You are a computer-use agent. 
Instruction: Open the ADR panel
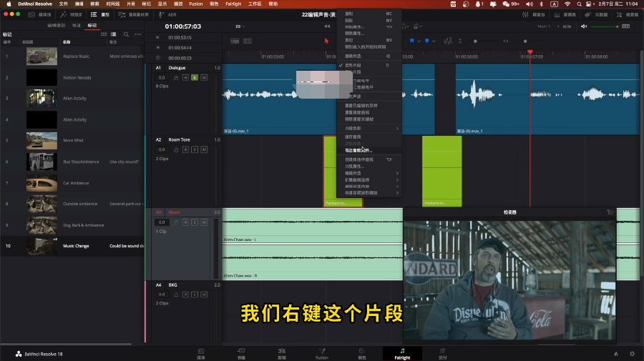point(167,14)
